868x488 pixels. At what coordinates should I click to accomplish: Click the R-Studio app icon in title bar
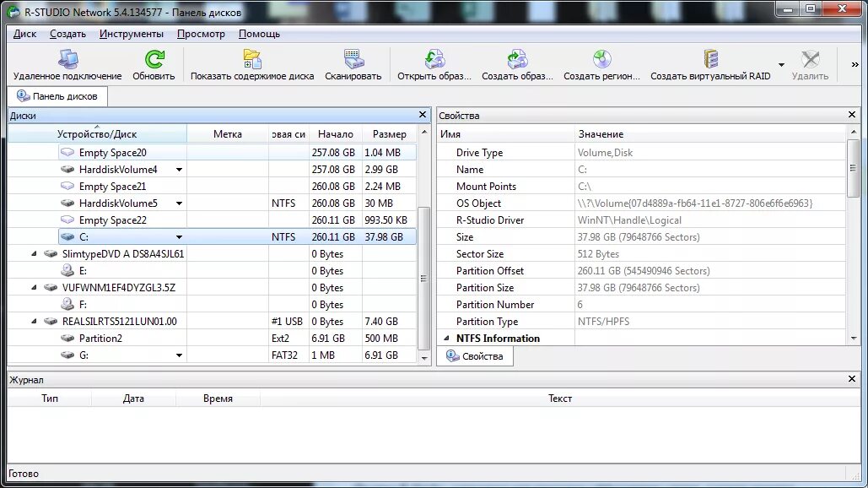point(13,11)
